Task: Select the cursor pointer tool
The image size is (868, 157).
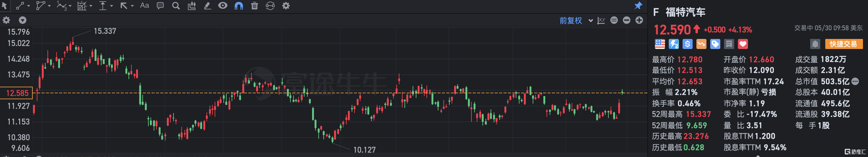Action: (x=4, y=6)
